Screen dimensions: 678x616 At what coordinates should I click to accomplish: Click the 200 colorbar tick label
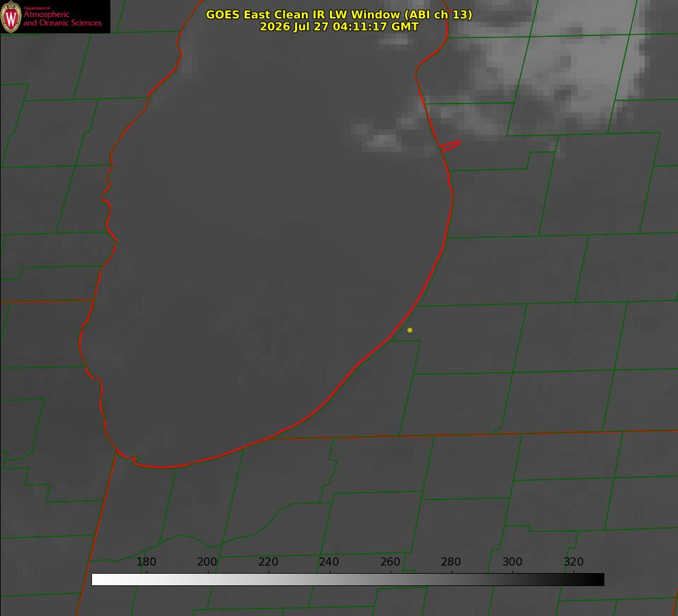(x=207, y=561)
